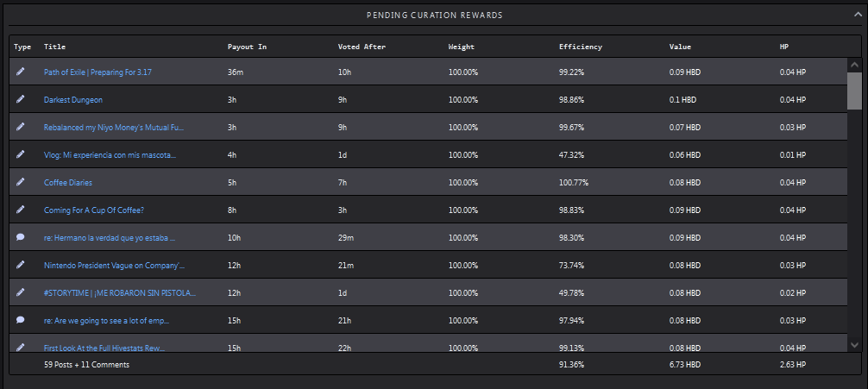Click the scrollbar up arrow
Viewport: 868px width, 389px height.
tap(854, 64)
